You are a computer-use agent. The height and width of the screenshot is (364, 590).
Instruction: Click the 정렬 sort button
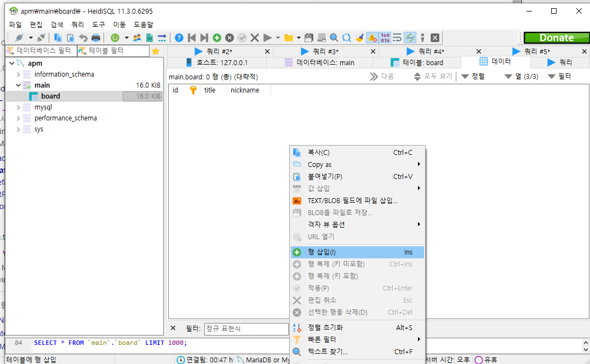[473, 76]
